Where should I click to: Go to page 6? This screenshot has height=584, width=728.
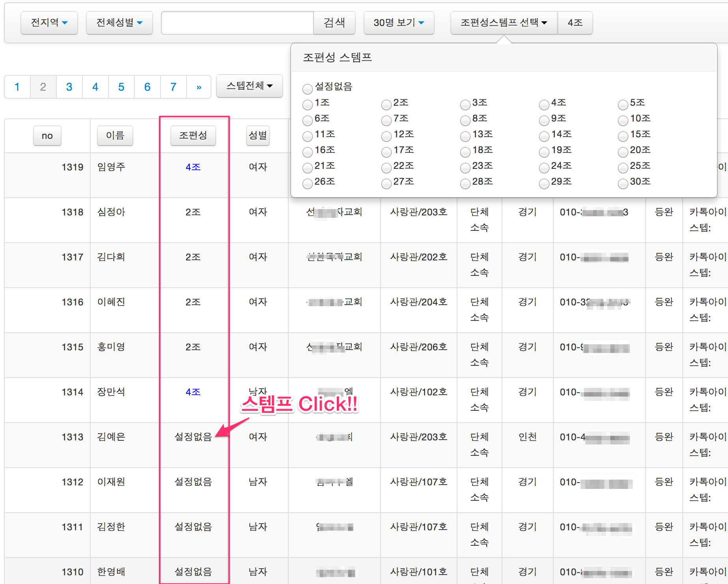147,87
